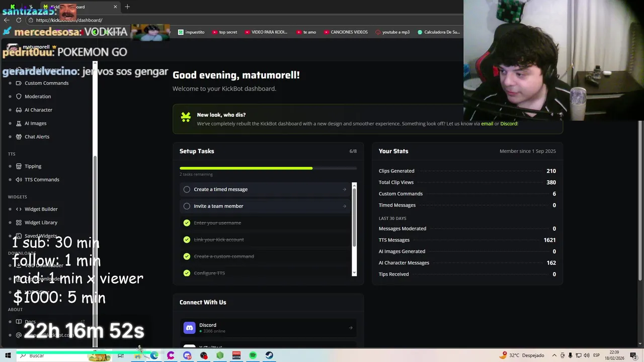This screenshot has width=644, height=362.
Task: Click the Widget Library grid icon
Action: point(19,222)
